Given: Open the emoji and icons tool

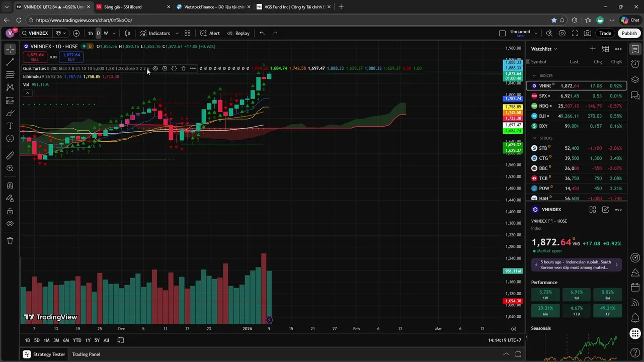Looking at the screenshot, I should click(x=10, y=138).
